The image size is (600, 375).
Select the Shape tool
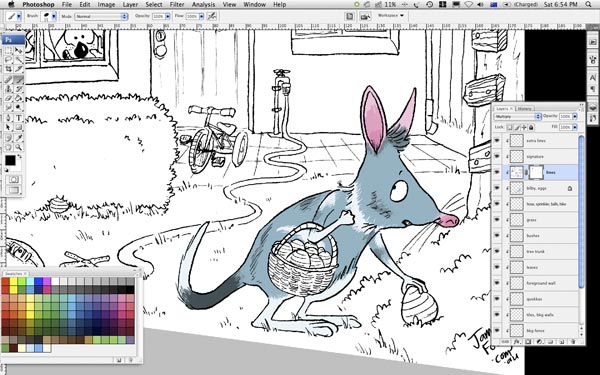18,127
